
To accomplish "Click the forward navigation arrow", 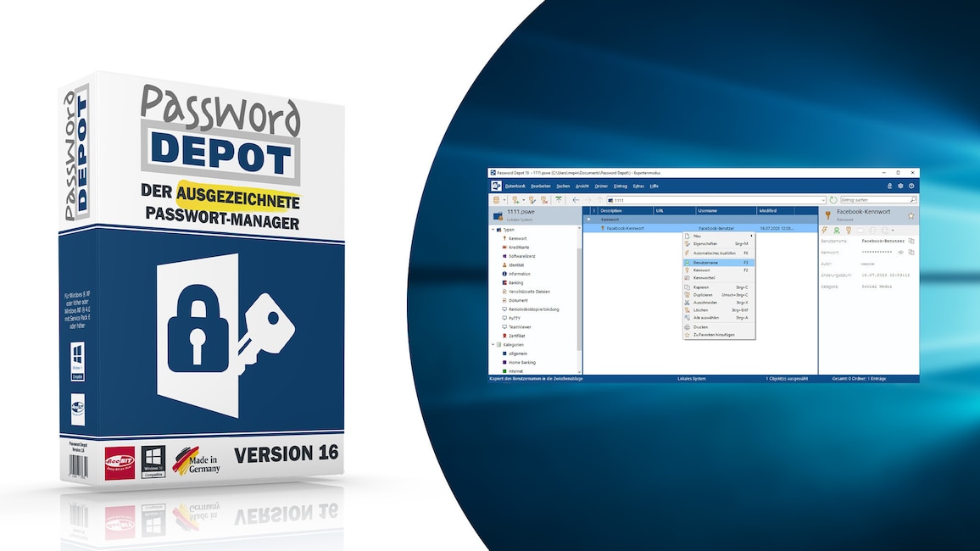I will pyautogui.click(x=588, y=200).
